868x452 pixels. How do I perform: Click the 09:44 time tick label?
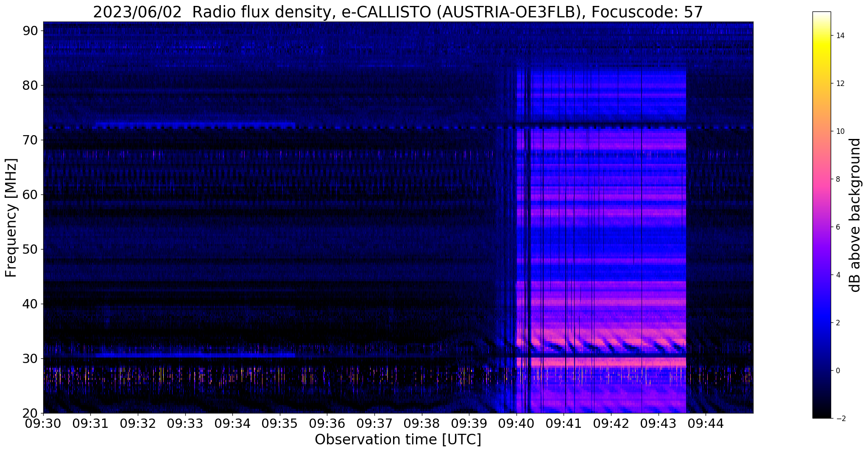(706, 423)
